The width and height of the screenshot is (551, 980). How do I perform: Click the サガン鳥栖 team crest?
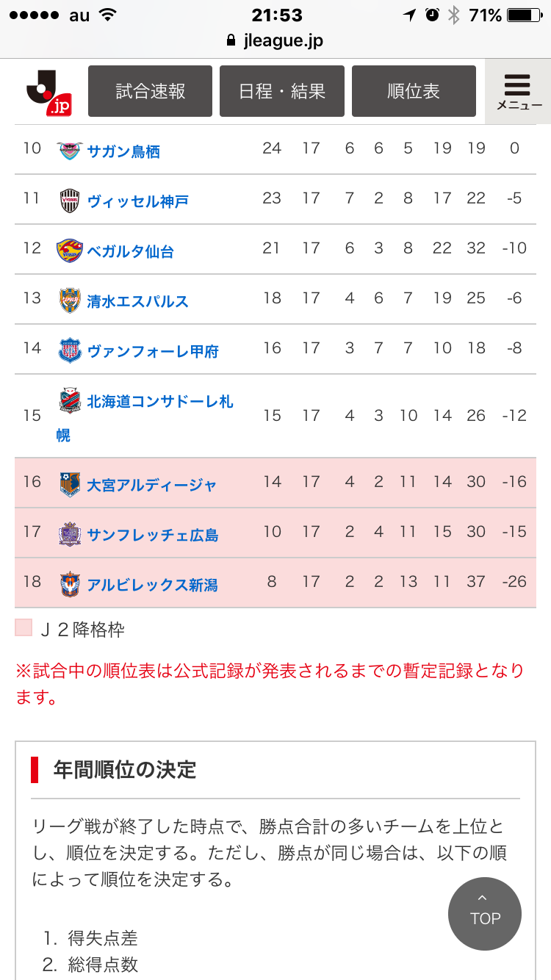[70, 151]
